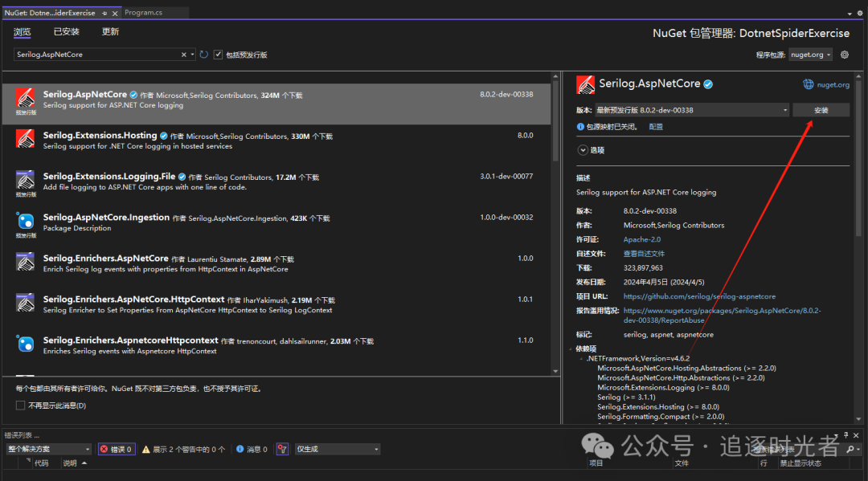Click the clear X in the search box
Image resolution: width=868 pixels, height=481 pixels.
click(185, 56)
